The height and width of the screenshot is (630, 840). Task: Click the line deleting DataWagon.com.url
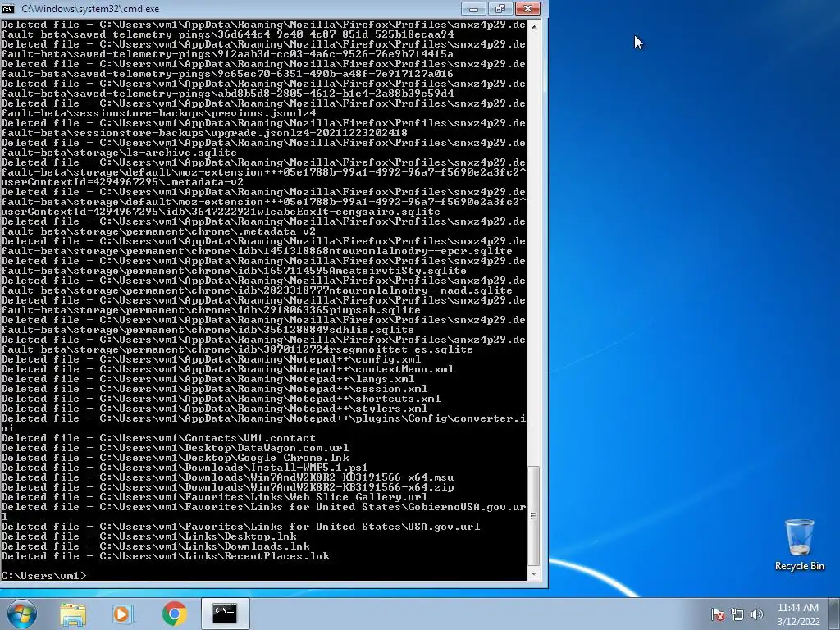pyautogui.click(x=176, y=448)
